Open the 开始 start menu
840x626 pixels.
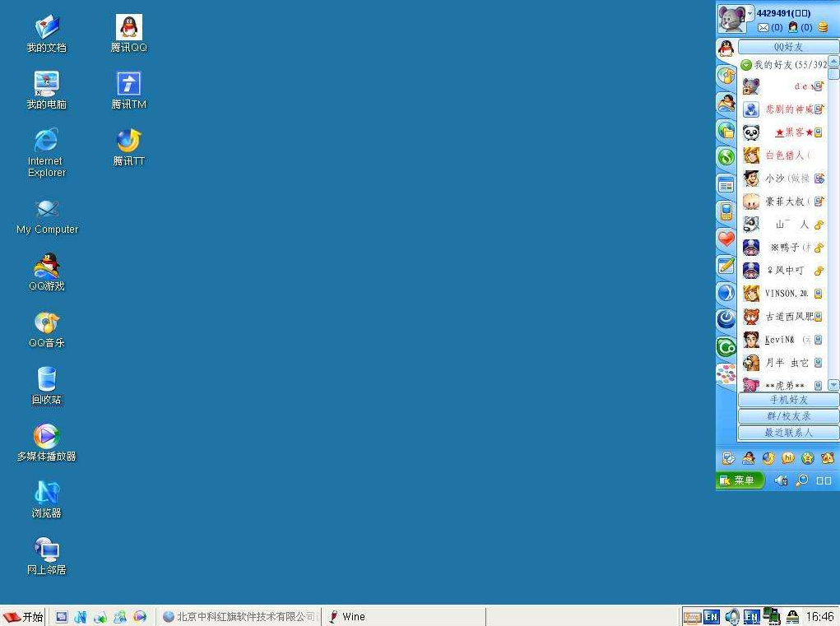pos(23,617)
